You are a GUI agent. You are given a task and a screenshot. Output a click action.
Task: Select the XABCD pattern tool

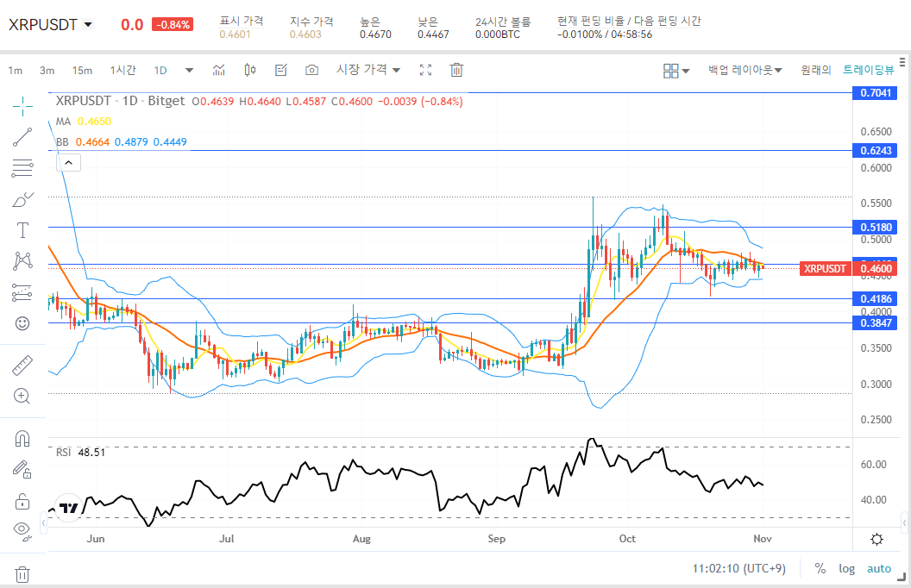coord(22,260)
